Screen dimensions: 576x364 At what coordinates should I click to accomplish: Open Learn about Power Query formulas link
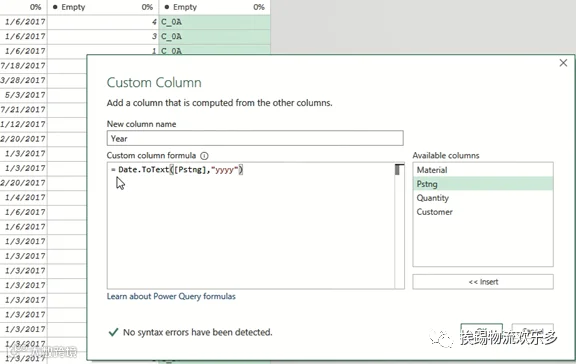[x=171, y=296]
